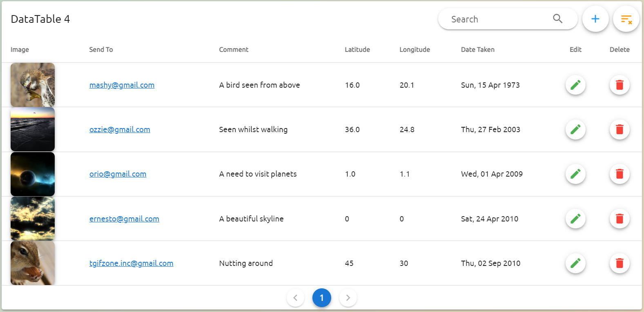
Task: Sort by the Latitude column header
Action: pos(357,49)
